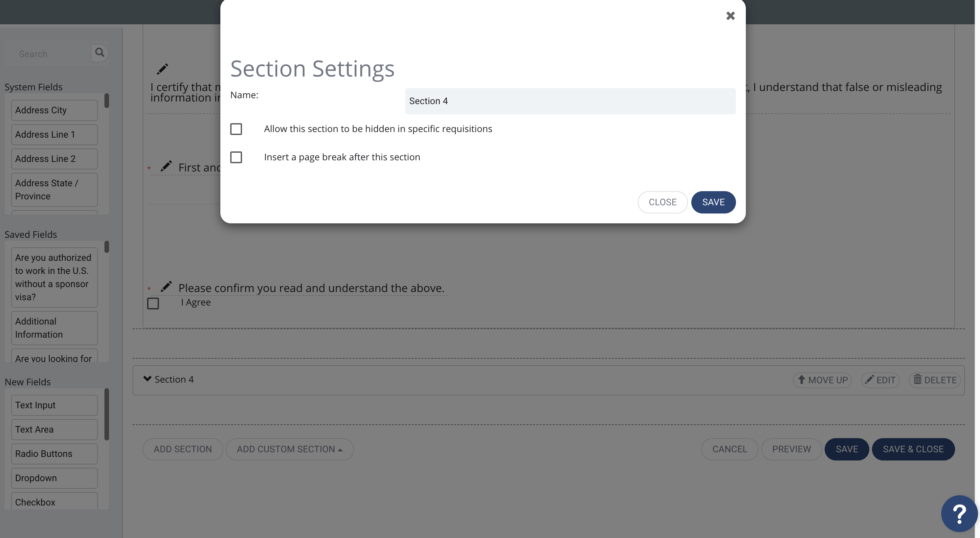Select the Text Input new field
This screenshot has width=980, height=538.
(x=55, y=405)
